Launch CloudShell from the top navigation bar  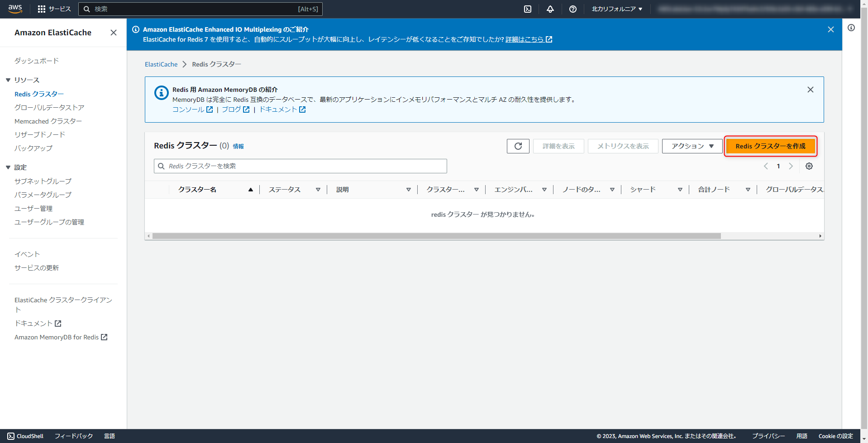[x=527, y=9]
